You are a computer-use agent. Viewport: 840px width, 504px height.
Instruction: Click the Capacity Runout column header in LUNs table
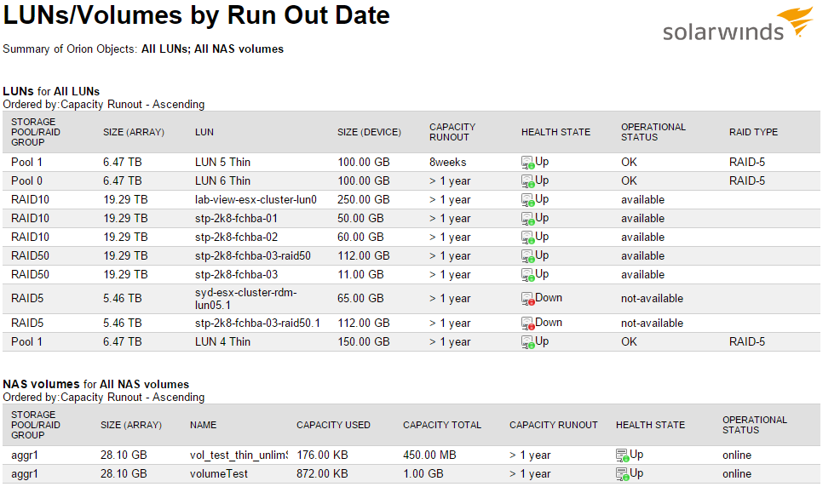tap(452, 132)
